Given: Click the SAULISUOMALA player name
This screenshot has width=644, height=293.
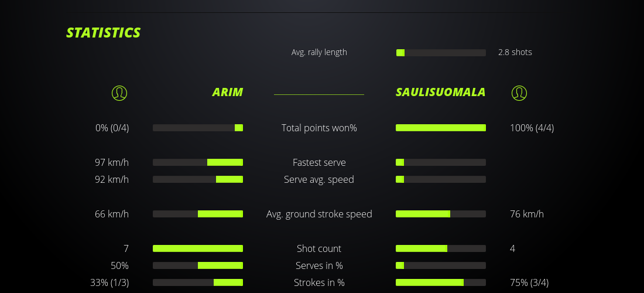Looking at the screenshot, I should [440, 93].
